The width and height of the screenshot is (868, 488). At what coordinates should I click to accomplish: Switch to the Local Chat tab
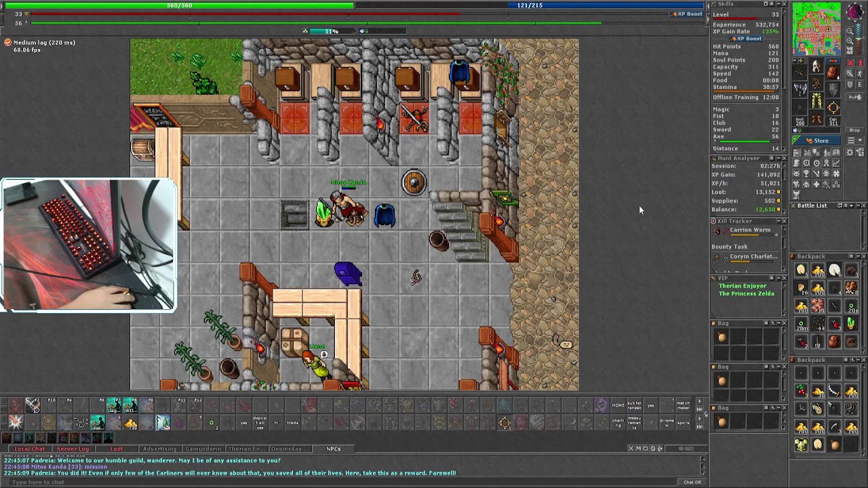click(x=31, y=449)
